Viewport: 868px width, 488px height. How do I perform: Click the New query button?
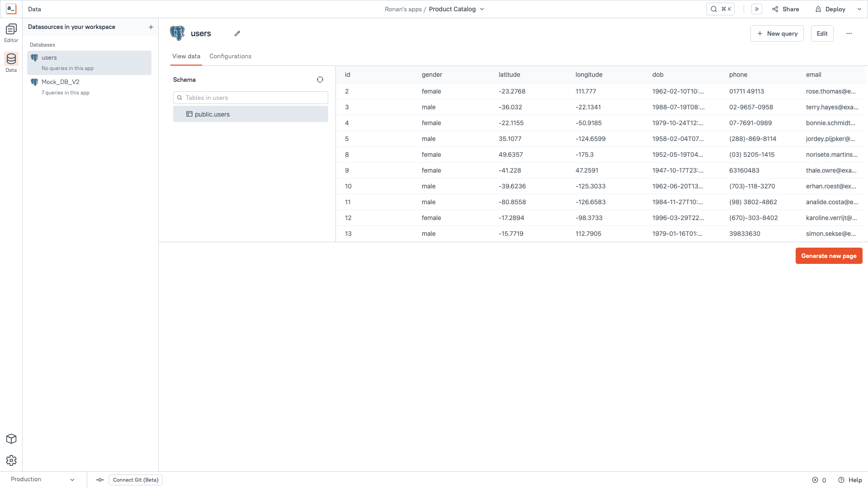[x=777, y=33]
